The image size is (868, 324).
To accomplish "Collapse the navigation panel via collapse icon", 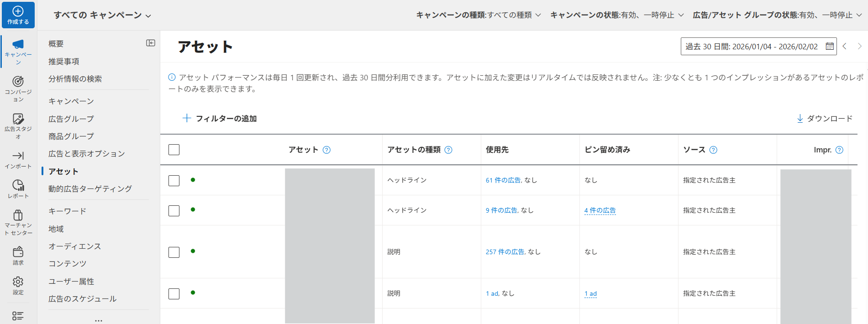I will coord(150,43).
